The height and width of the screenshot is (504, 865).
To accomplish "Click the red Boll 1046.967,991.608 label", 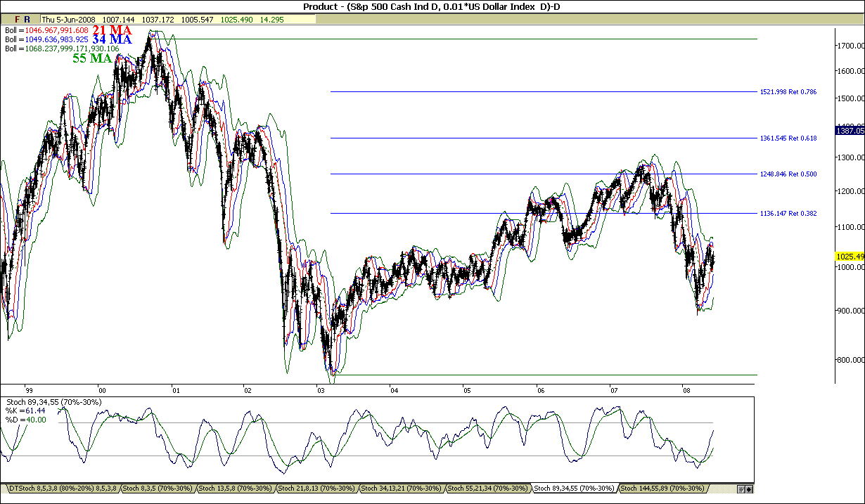I will pyautogui.click(x=46, y=31).
